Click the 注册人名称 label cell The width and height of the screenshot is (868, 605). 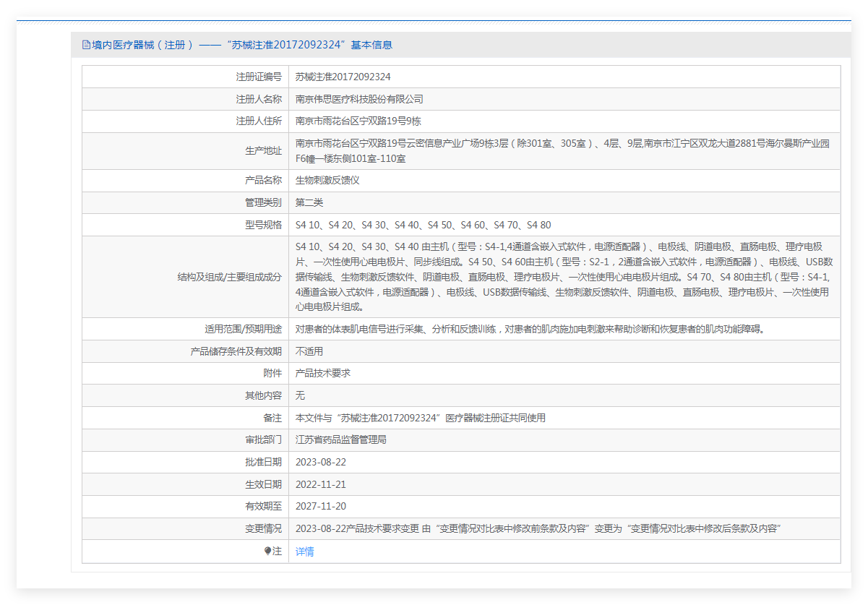click(185, 99)
